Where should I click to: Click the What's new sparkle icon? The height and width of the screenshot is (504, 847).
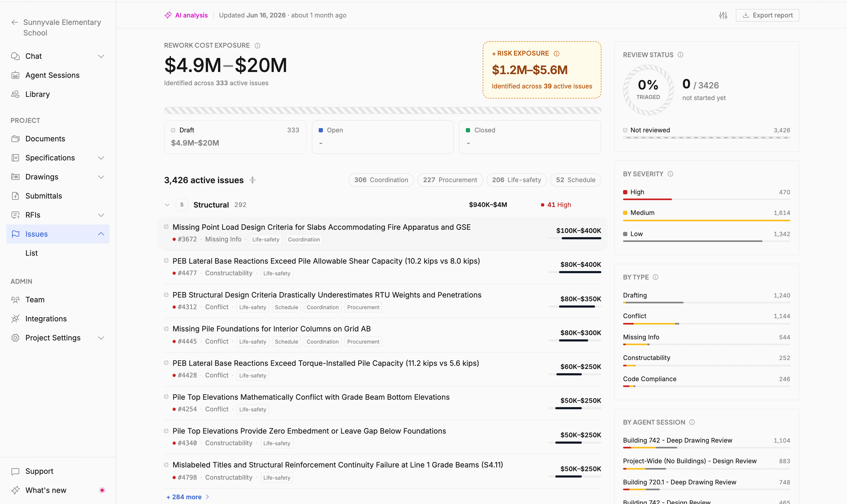point(15,490)
